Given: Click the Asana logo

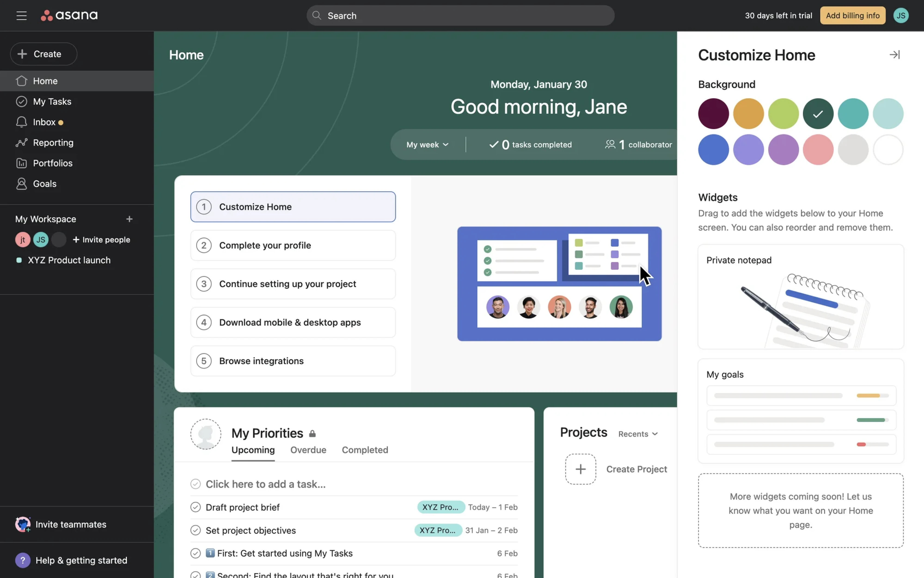Looking at the screenshot, I should (69, 15).
